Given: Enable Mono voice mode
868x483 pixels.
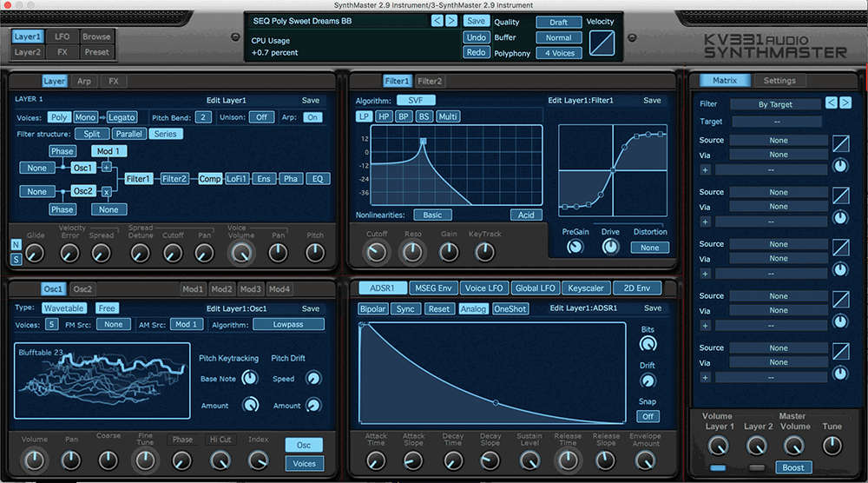Looking at the screenshot, I should (x=85, y=117).
